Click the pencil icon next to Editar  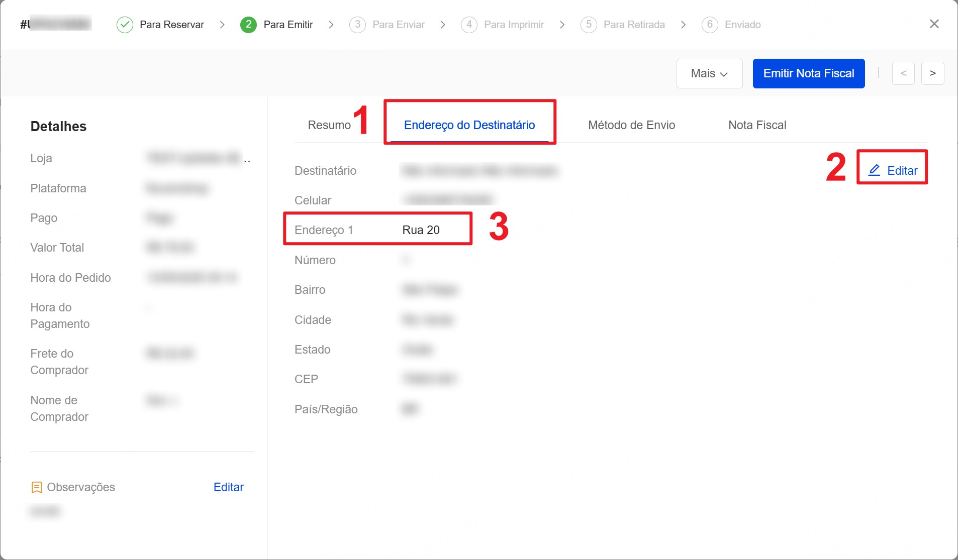[x=875, y=170]
